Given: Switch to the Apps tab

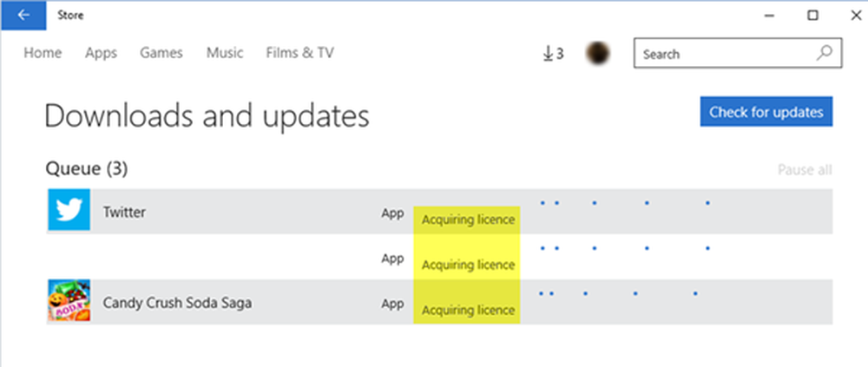Looking at the screenshot, I should (101, 53).
